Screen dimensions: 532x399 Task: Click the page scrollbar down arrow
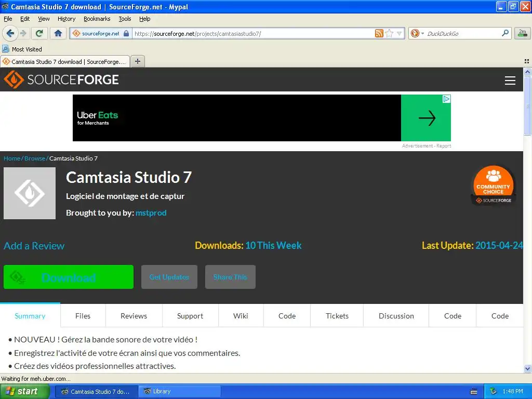(527, 368)
